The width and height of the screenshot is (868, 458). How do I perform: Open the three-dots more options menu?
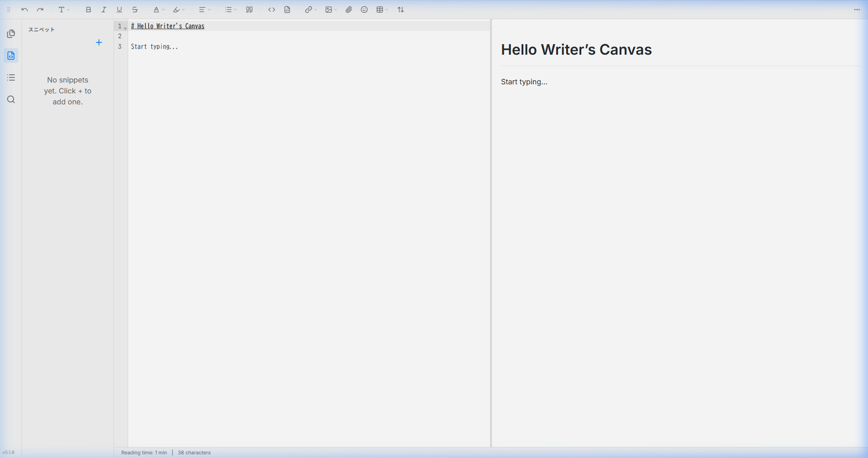coord(857,10)
